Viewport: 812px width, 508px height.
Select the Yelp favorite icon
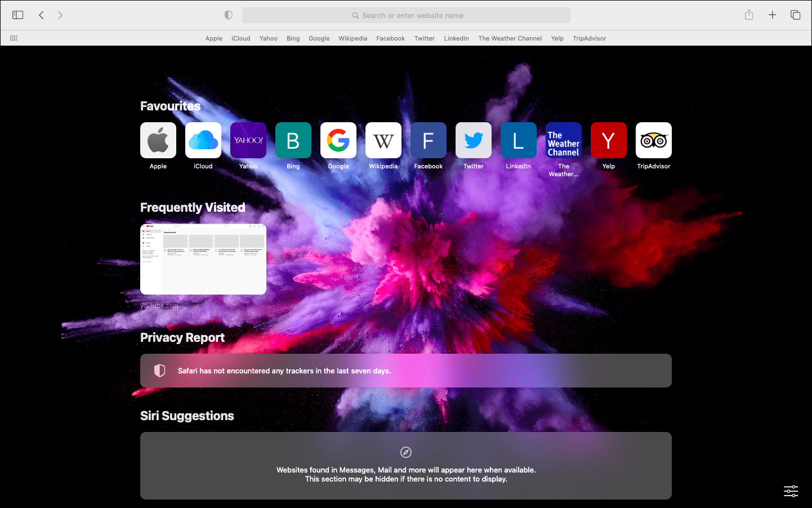[608, 140]
